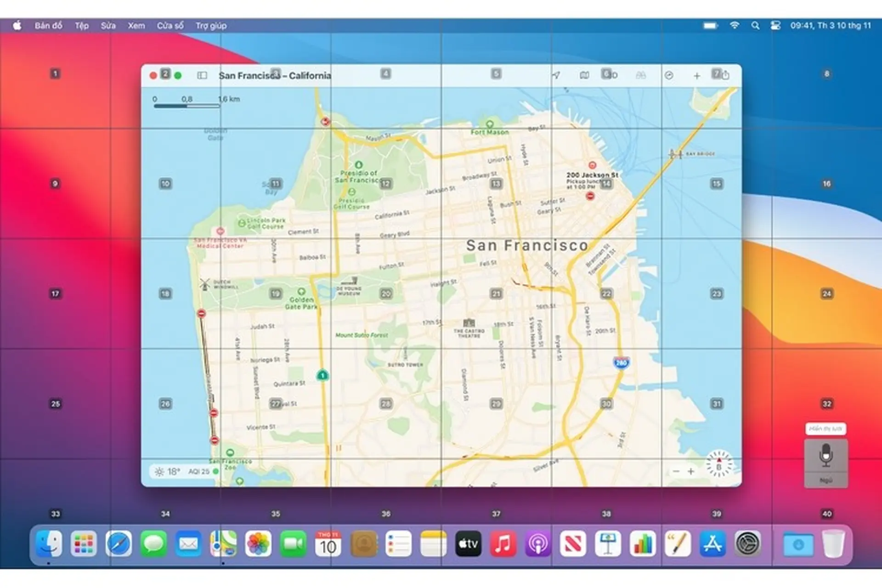
Task: Zoom out with the minus button
Action: [x=676, y=471]
